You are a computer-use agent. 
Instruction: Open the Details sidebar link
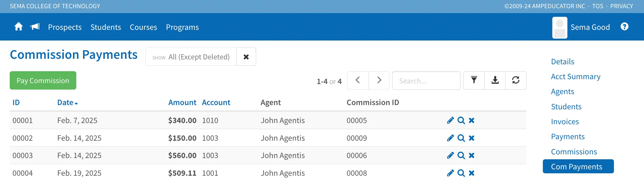tap(563, 62)
